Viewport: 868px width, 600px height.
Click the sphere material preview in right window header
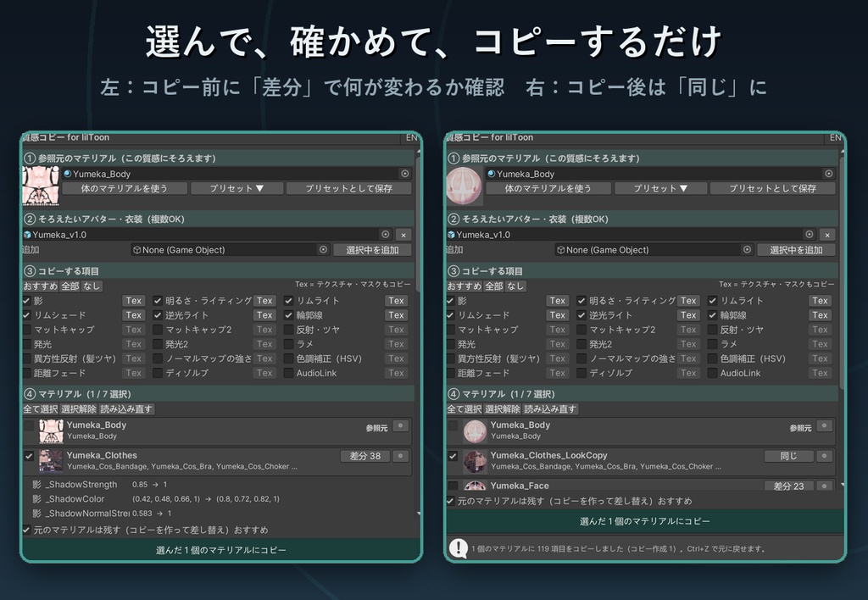465,186
